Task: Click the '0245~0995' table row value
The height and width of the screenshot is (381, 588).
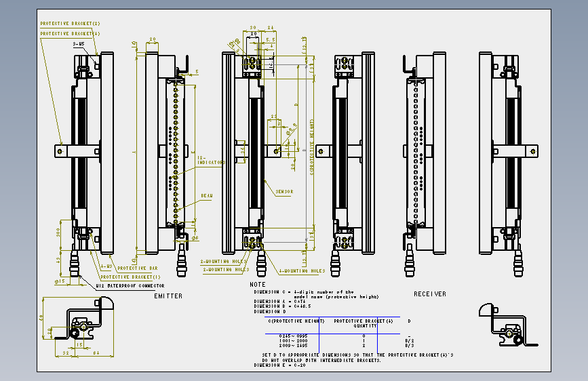Action: [293, 336]
